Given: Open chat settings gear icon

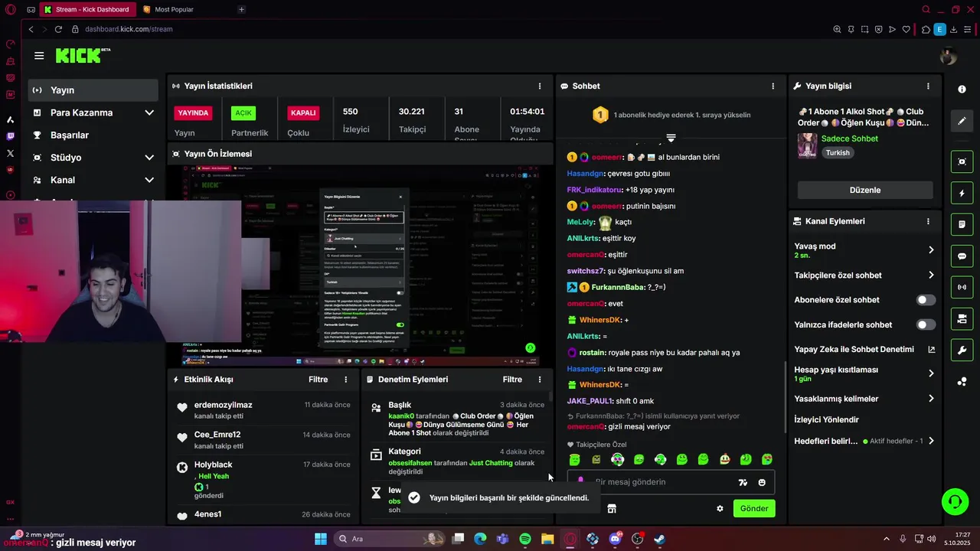Looking at the screenshot, I should 720,508.
